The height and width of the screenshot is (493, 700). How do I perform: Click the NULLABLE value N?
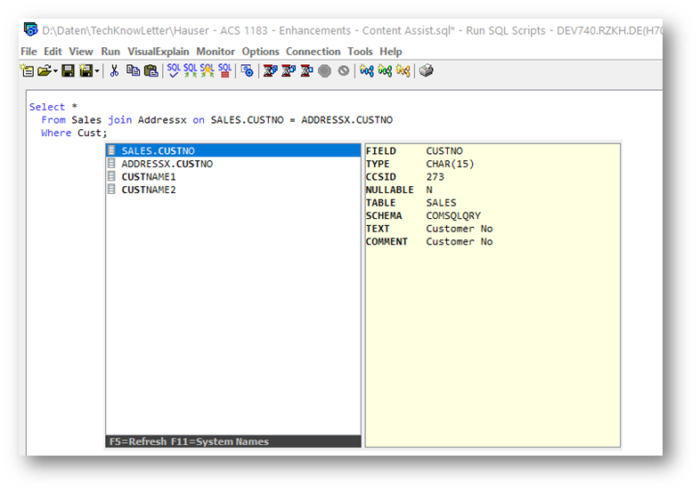coord(429,190)
